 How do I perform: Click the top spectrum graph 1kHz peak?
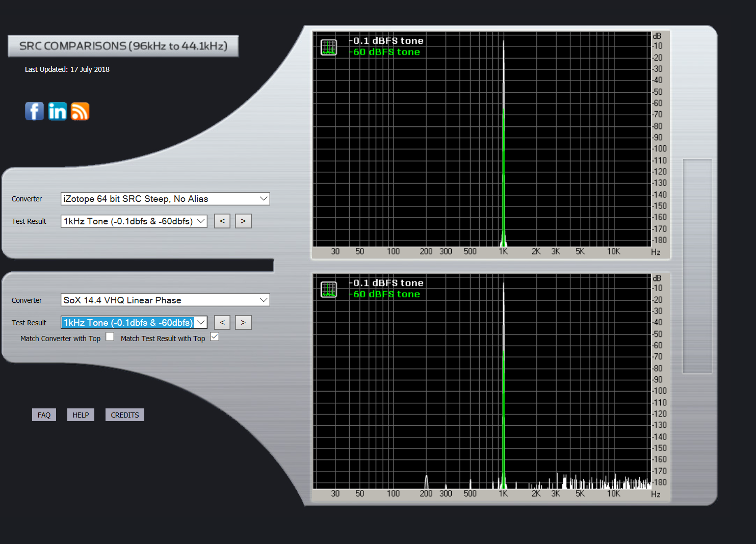504,143
